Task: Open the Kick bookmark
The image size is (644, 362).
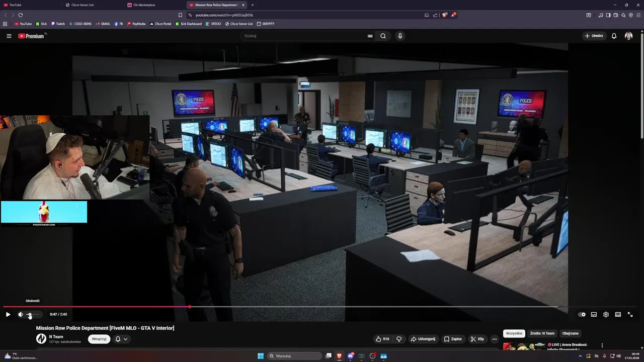Action: [x=41, y=24]
